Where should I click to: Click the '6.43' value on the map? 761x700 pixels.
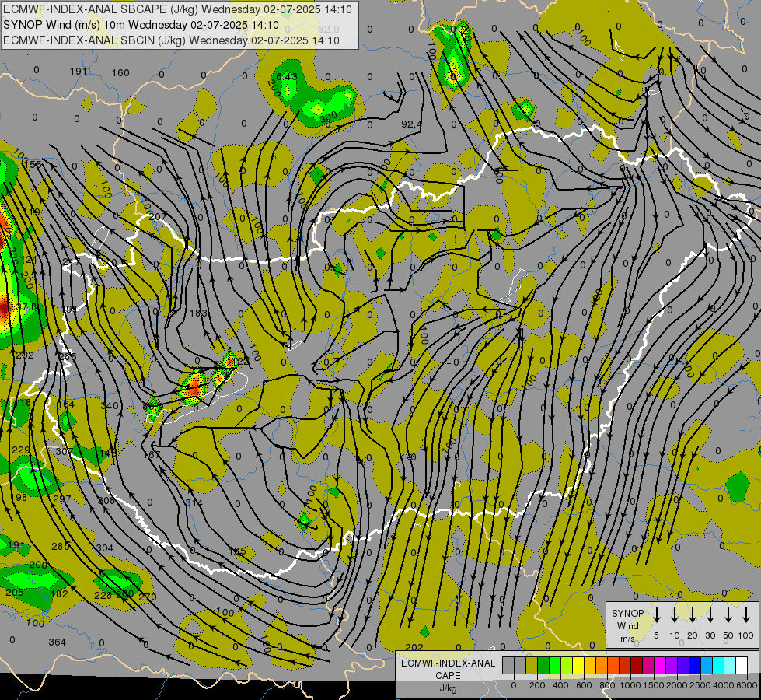(286, 76)
